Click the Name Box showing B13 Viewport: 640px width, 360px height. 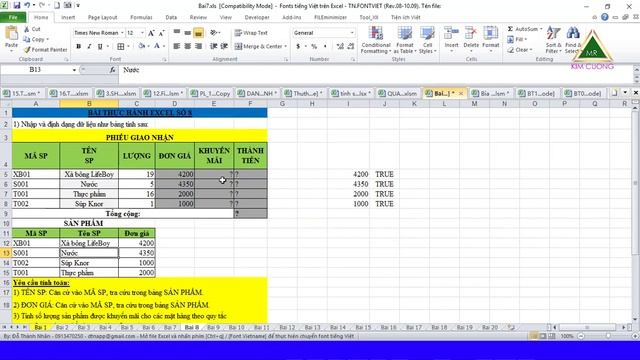(36, 70)
